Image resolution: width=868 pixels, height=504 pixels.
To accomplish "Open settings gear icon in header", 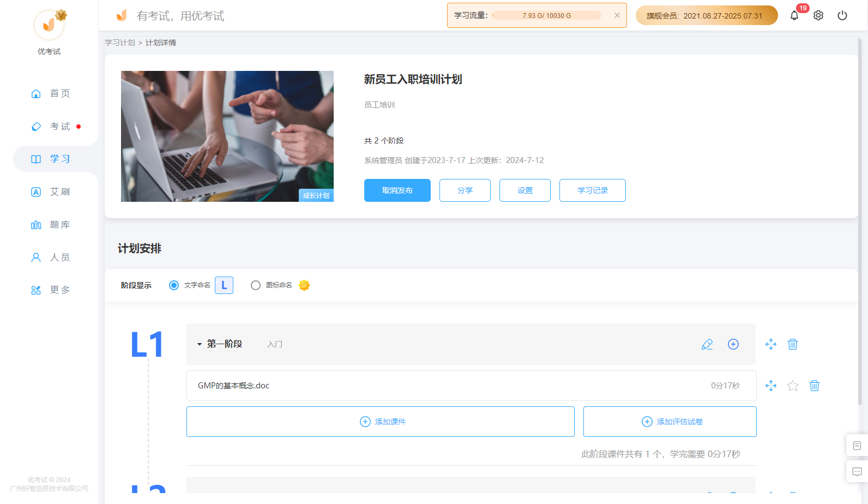I will tap(818, 15).
